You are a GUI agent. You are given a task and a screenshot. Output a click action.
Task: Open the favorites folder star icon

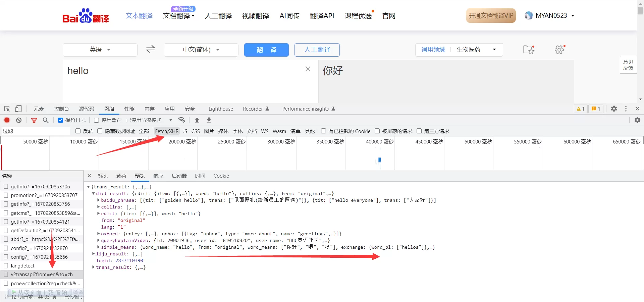[x=529, y=50]
